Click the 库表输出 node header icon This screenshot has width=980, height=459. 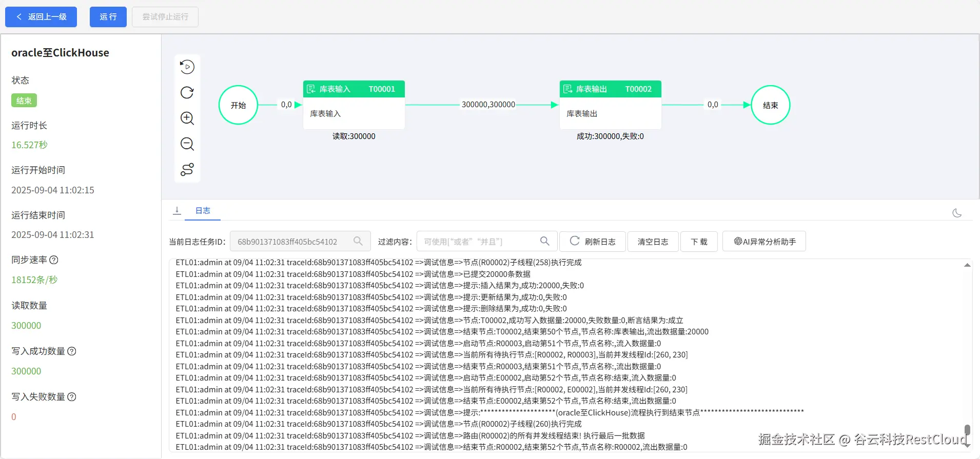tap(567, 89)
